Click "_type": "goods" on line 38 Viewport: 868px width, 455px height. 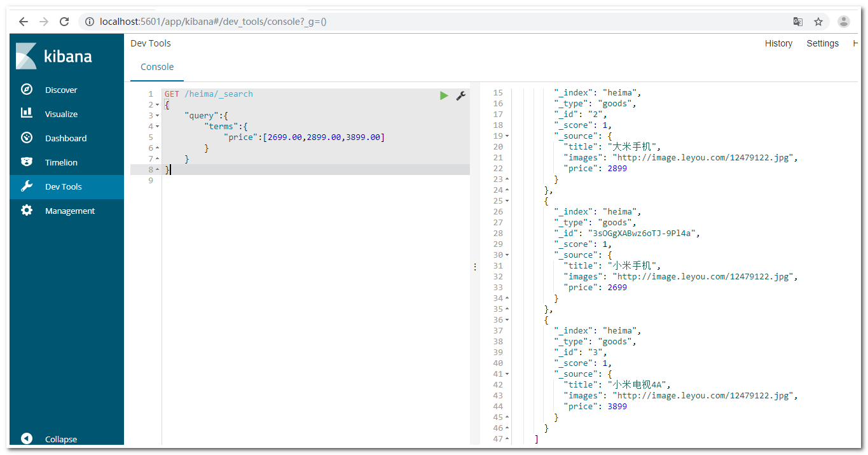point(595,342)
